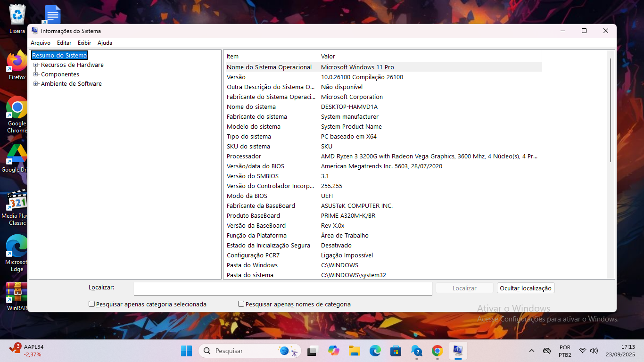Click the Pesquisar taskbar search box
644x362 pixels.
pyautogui.click(x=250, y=351)
